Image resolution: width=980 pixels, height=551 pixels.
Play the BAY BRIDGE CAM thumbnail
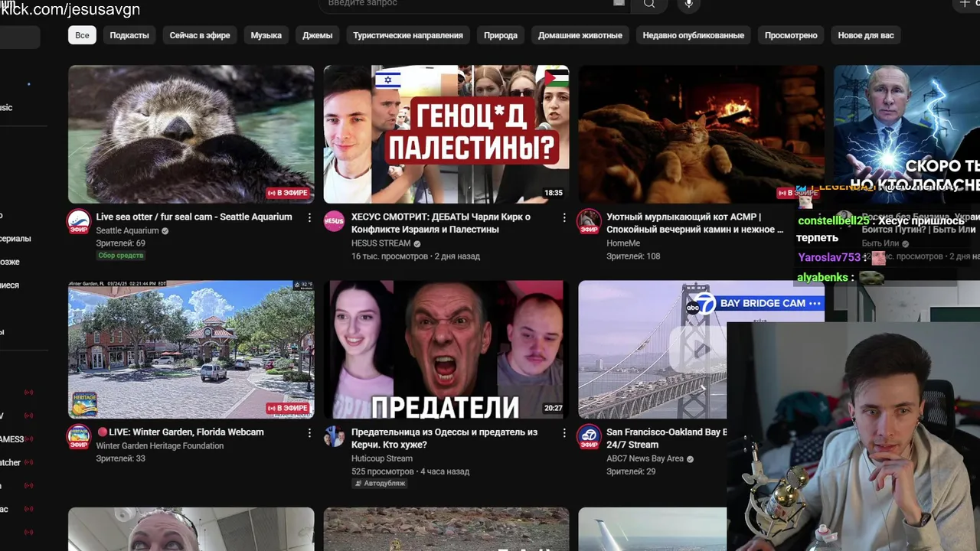click(x=652, y=349)
